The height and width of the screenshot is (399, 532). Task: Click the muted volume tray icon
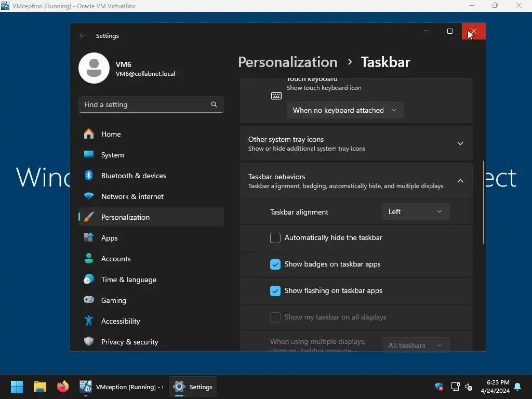click(x=469, y=387)
